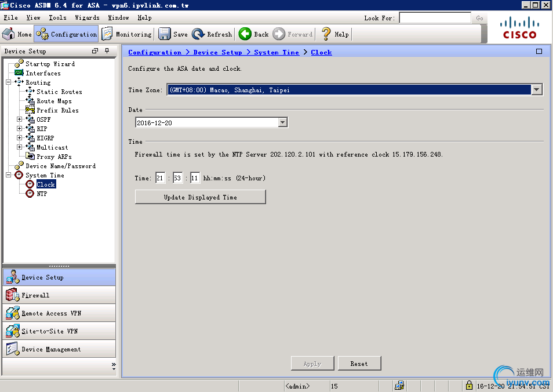Screen dimensions: 553x392
Task: Open the Window menu
Action: (118, 17)
